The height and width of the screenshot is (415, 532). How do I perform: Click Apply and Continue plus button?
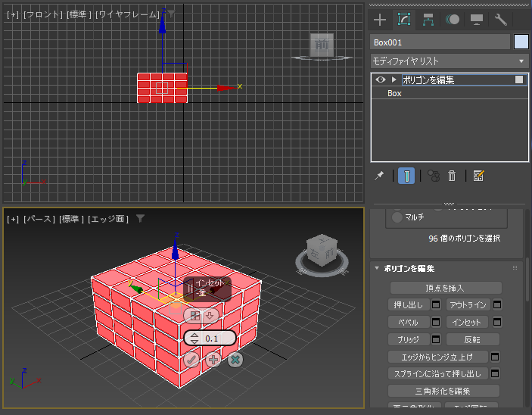(x=213, y=360)
